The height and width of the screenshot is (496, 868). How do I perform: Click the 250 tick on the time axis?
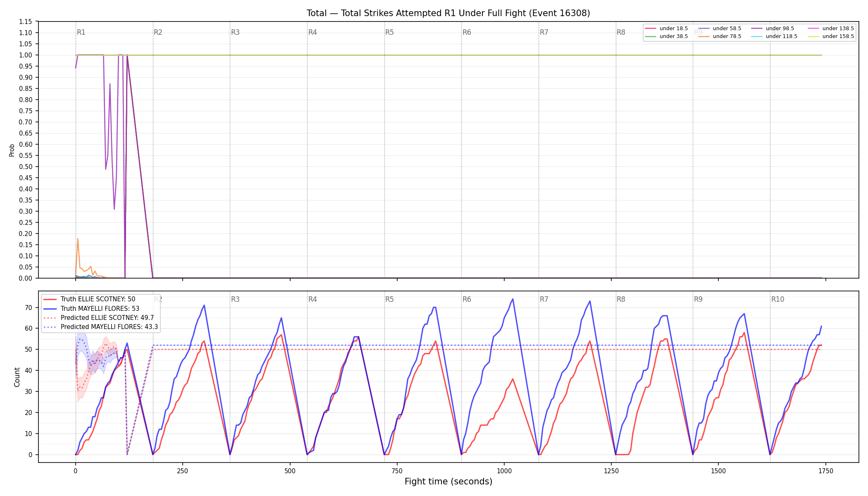point(182,471)
